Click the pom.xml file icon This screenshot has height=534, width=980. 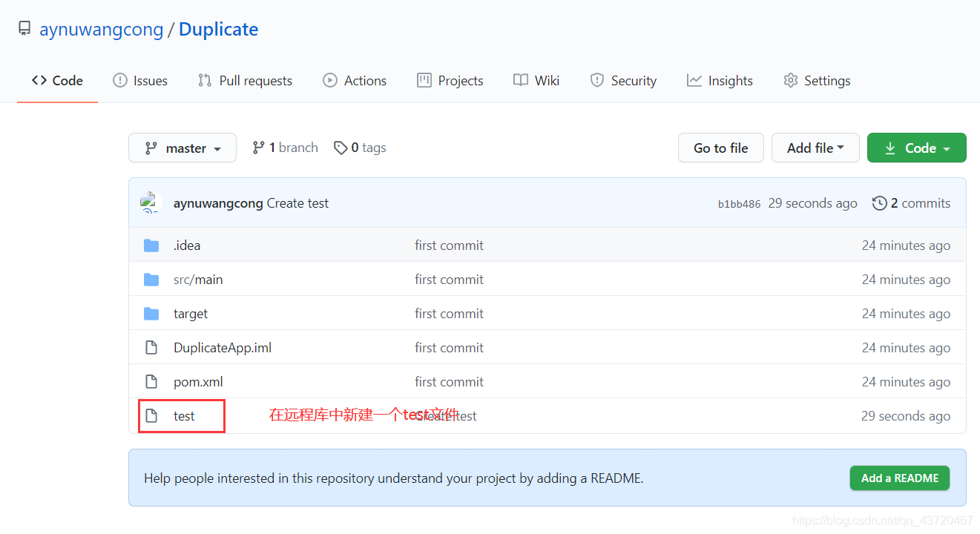coord(151,381)
